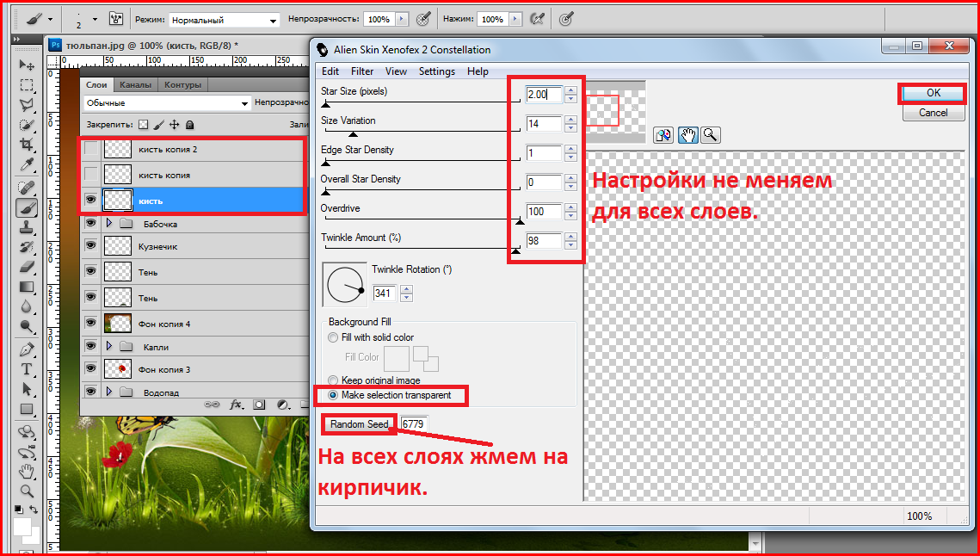Click the Twinkle Rotation dial
980x556 pixels.
[x=344, y=285]
